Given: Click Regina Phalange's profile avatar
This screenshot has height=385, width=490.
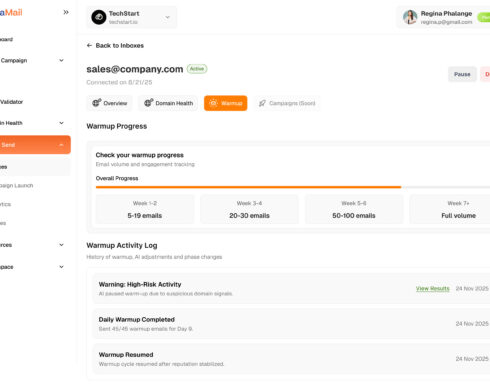Looking at the screenshot, I should coord(410,17).
